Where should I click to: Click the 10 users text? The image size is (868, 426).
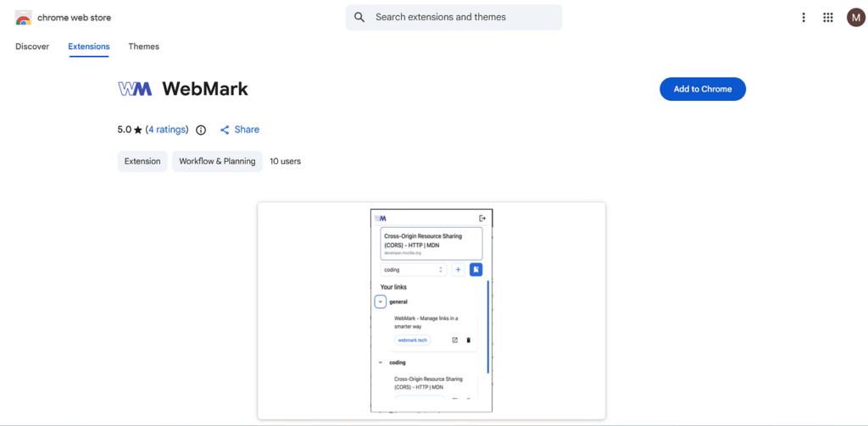click(x=286, y=162)
